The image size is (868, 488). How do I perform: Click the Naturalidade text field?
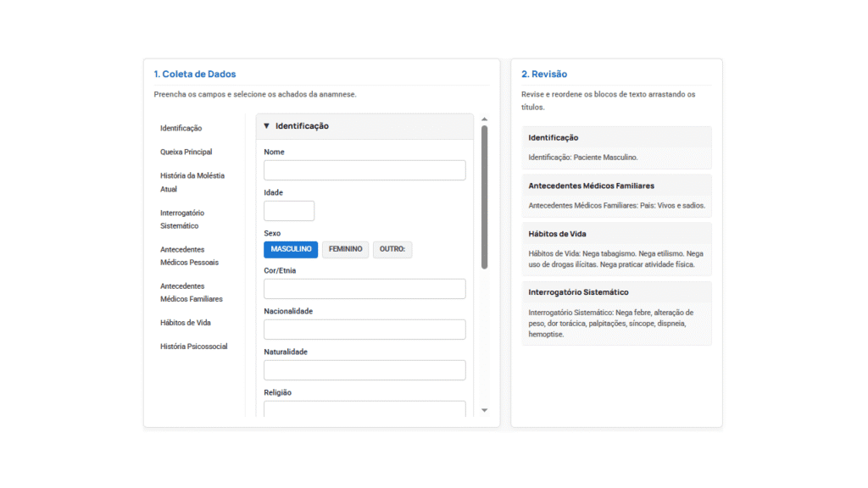coord(364,370)
